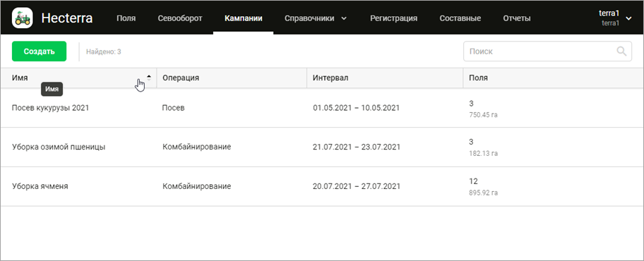Viewport: 644px width, 261px height.
Task: Open the terra1 user menu chevron
Action: pos(628,18)
